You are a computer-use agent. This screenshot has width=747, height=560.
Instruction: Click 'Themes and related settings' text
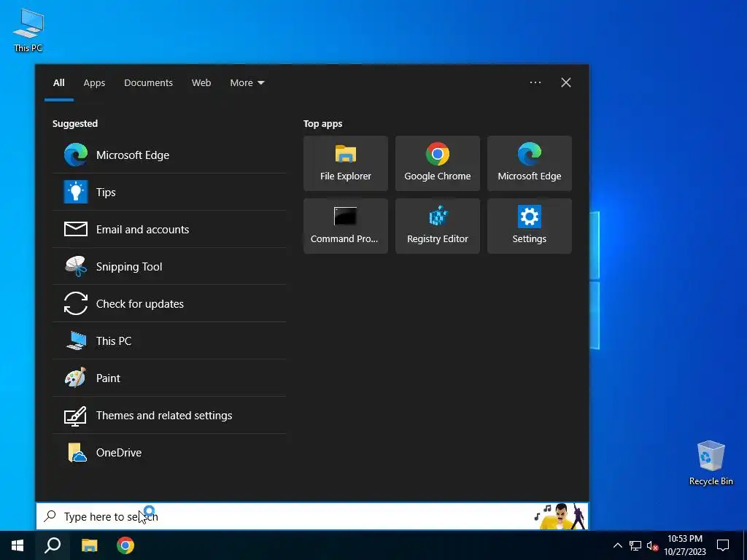pyautogui.click(x=164, y=415)
